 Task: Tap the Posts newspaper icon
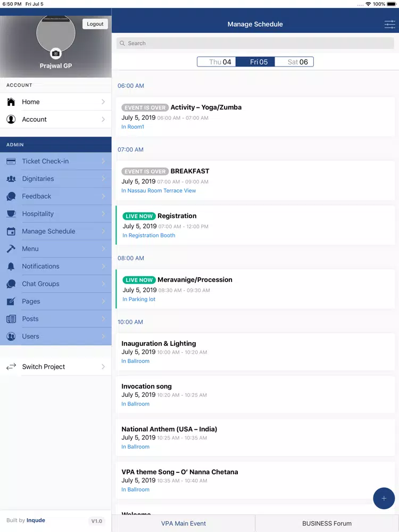[x=11, y=319]
